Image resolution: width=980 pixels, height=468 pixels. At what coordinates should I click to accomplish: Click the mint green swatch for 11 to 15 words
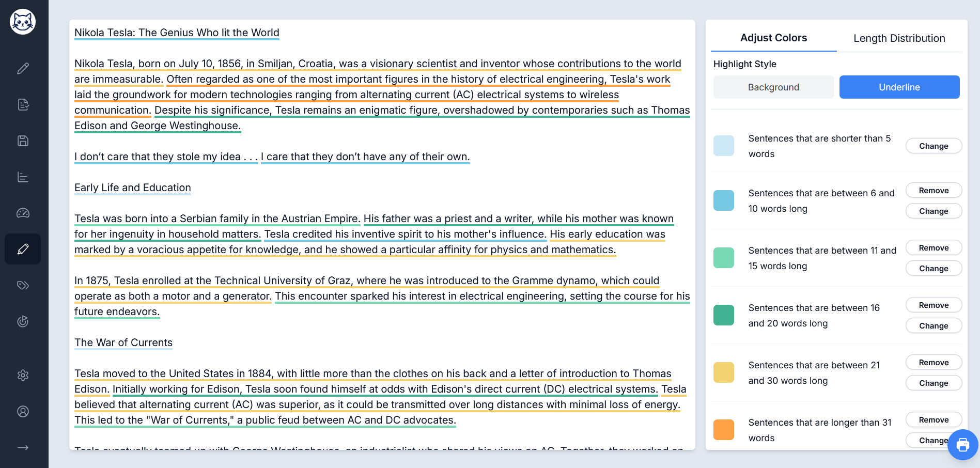pos(724,258)
